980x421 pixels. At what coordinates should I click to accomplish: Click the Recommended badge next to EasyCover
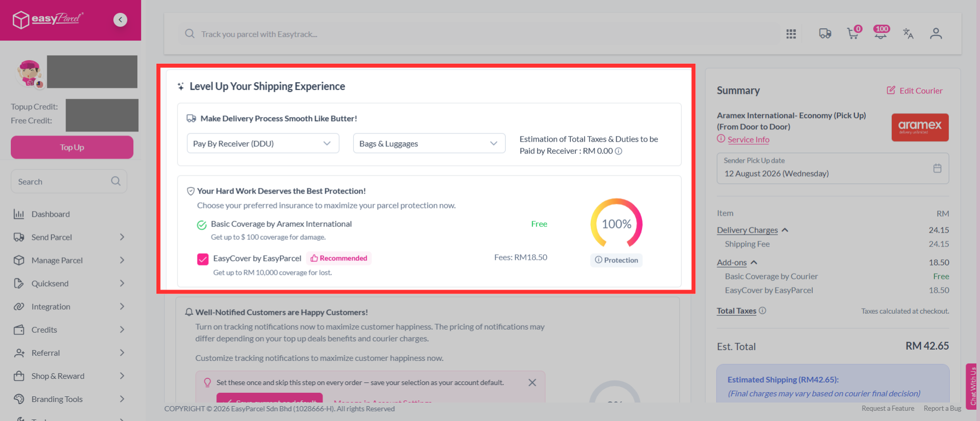339,258
